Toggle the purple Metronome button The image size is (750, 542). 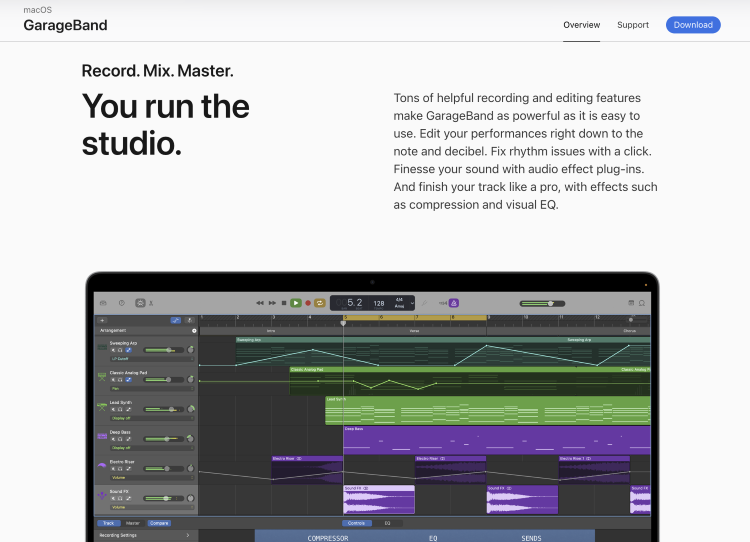point(454,303)
